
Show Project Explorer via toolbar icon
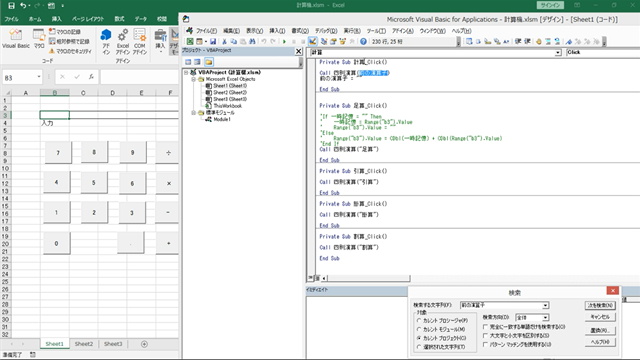[324, 41]
